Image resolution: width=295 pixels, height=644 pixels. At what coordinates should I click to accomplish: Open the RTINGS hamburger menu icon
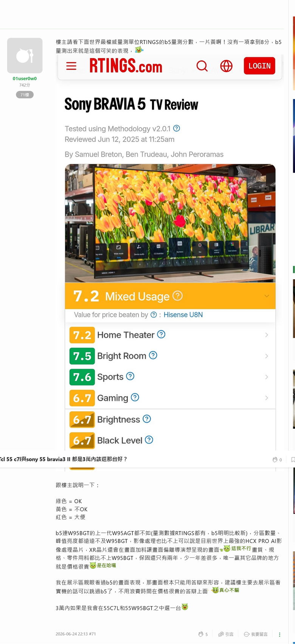pyautogui.click(x=71, y=66)
